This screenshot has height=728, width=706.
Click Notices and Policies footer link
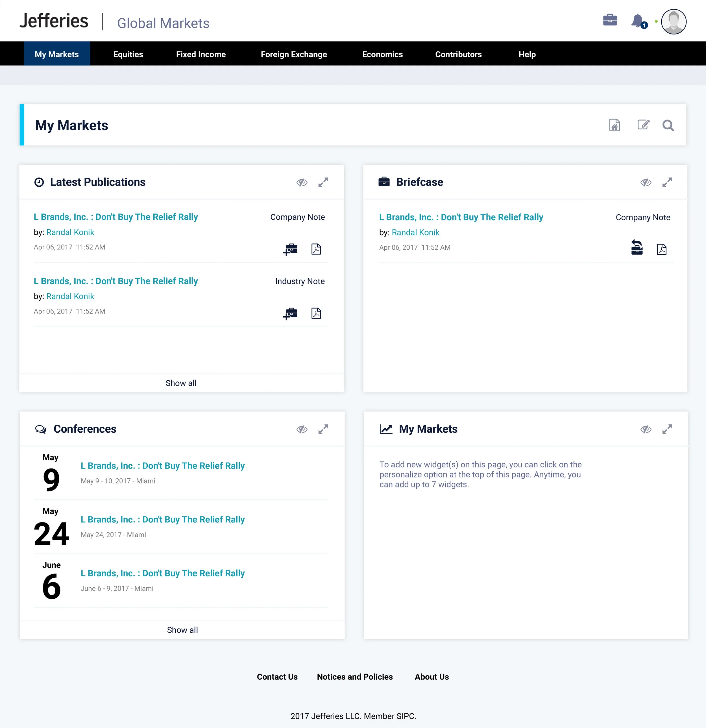pos(355,677)
